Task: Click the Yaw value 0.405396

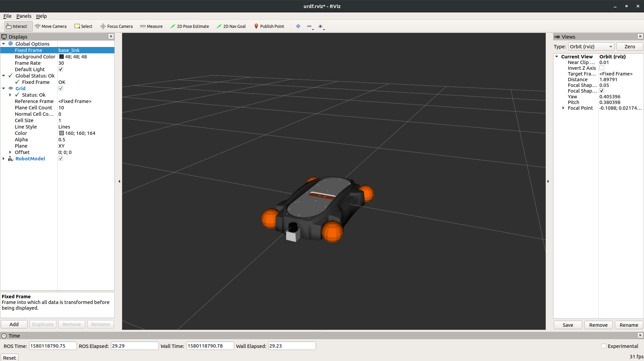Action: tap(610, 96)
